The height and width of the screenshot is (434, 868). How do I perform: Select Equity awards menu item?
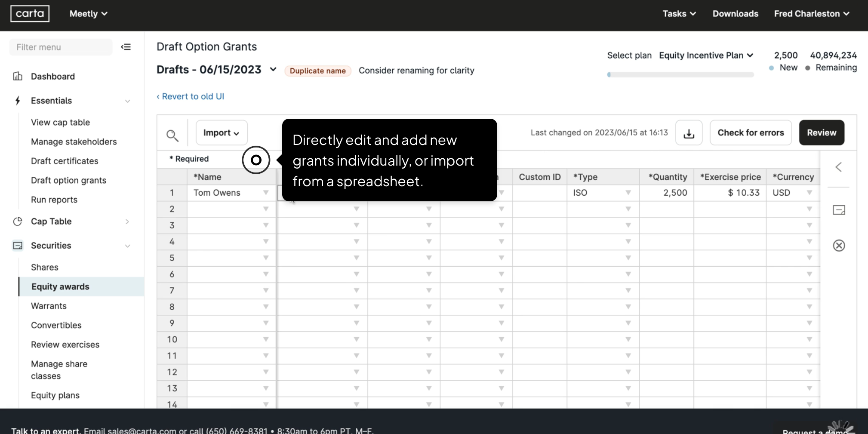(x=82, y=286)
